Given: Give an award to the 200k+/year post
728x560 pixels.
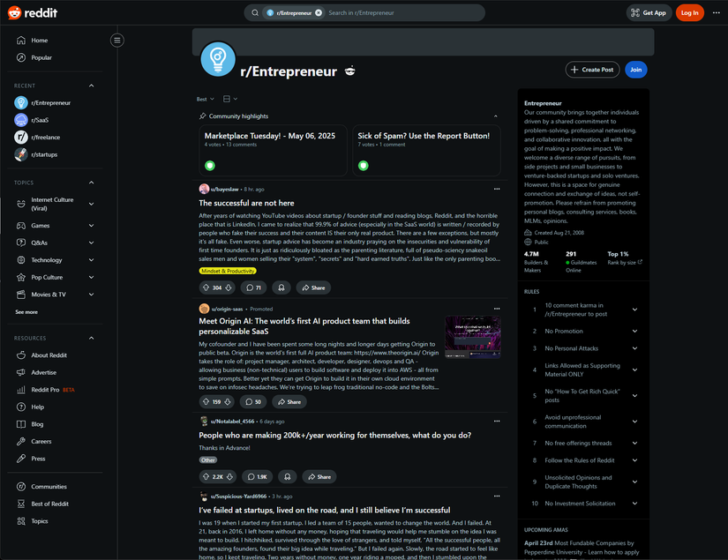Looking at the screenshot, I should [x=288, y=476].
